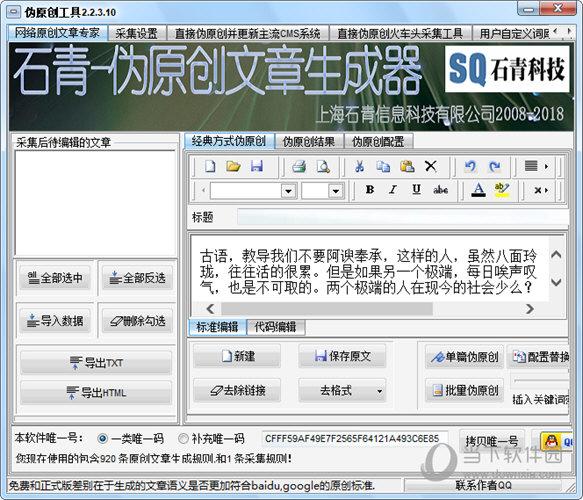The width and height of the screenshot is (583, 500).
Task: Click the Copy icon in the toolbar
Action: tap(383, 166)
